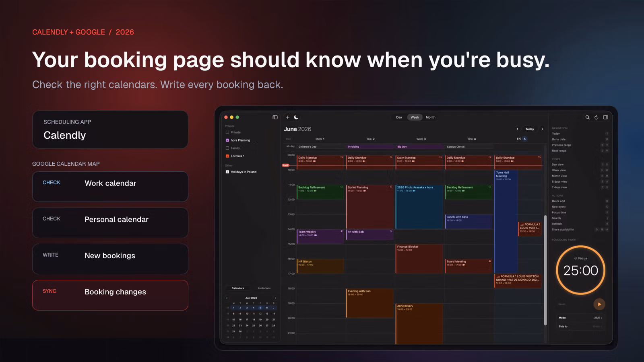Select the Calendars tab in sidebar
644x362 pixels.
238,288
